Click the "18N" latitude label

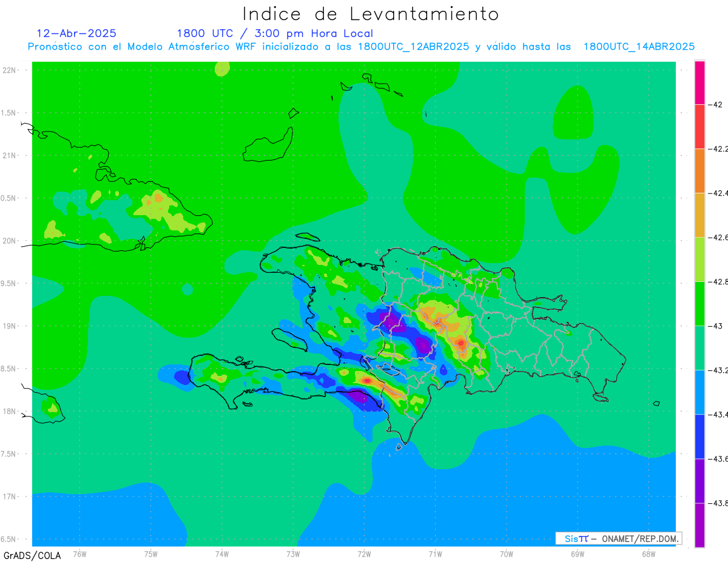pyautogui.click(x=10, y=411)
